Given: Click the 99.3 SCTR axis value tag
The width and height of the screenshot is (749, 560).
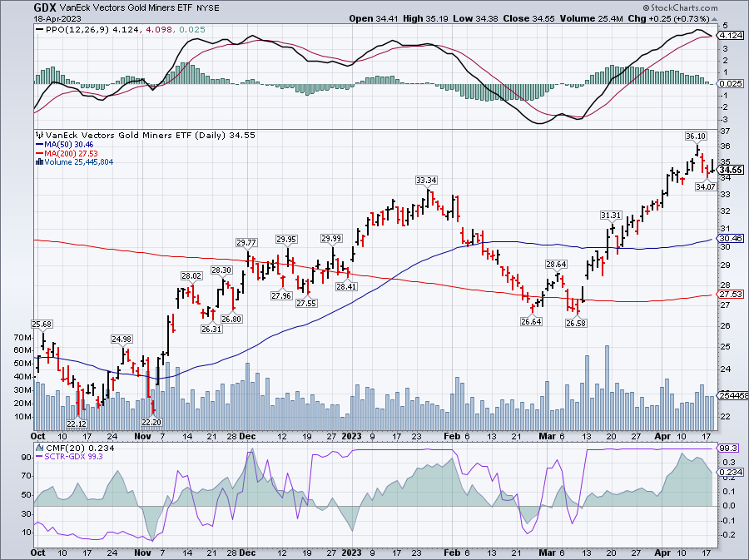Looking at the screenshot, I should pyautogui.click(x=728, y=448).
